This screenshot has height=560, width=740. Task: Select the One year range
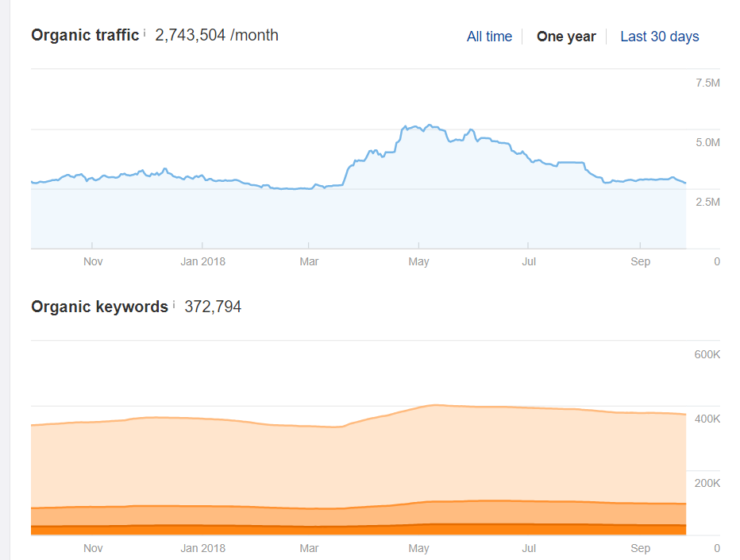pos(566,37)
